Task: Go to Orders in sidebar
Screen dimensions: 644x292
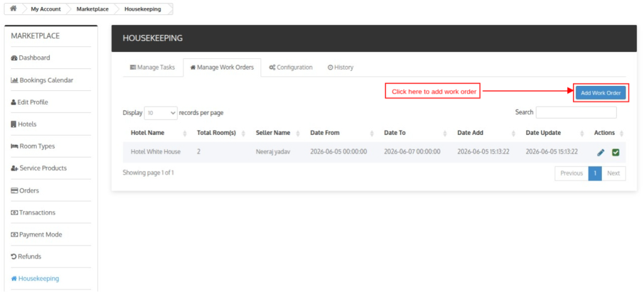Action: tap(25, 190)
